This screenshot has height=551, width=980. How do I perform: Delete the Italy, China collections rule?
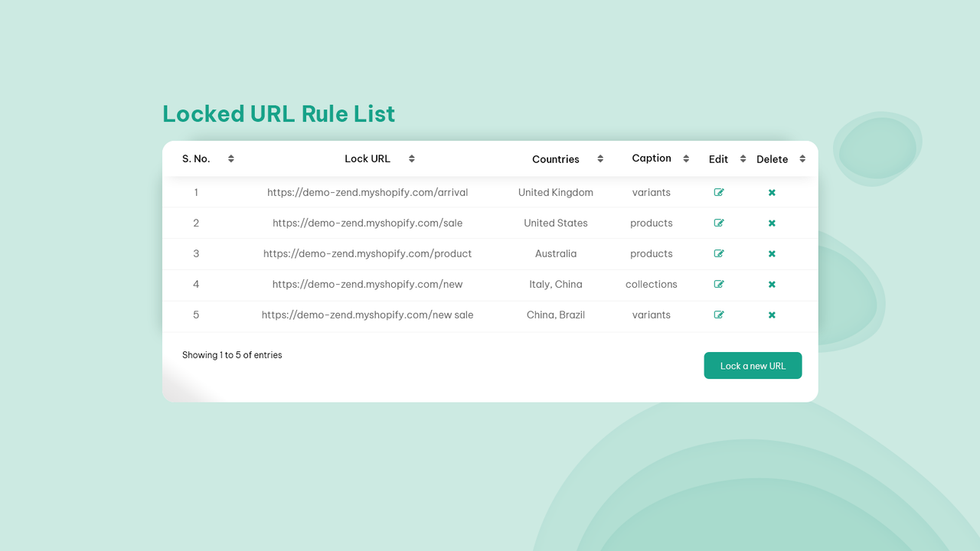click(x=772, y=284)
